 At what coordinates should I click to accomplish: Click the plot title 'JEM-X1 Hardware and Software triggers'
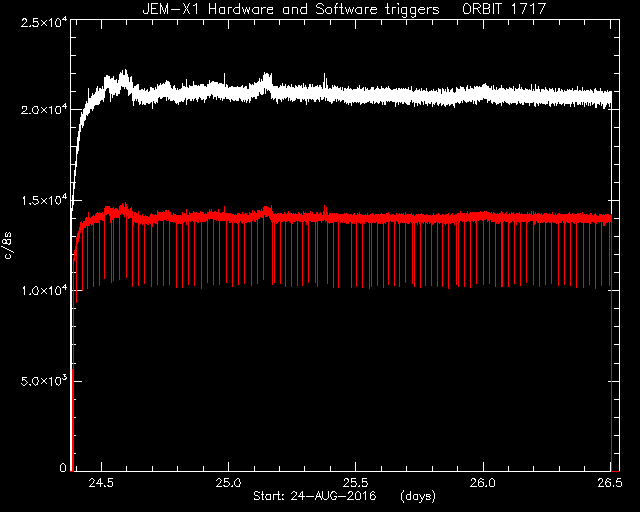291,9
